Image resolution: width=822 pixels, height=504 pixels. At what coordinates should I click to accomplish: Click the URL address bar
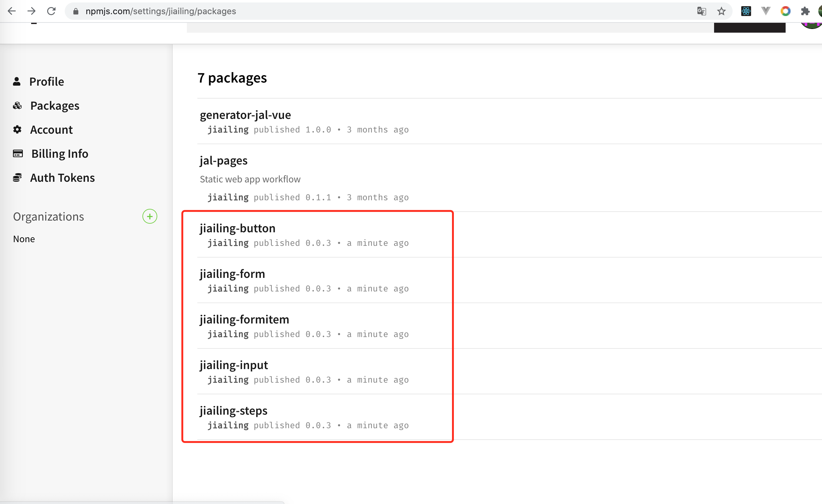367,11
